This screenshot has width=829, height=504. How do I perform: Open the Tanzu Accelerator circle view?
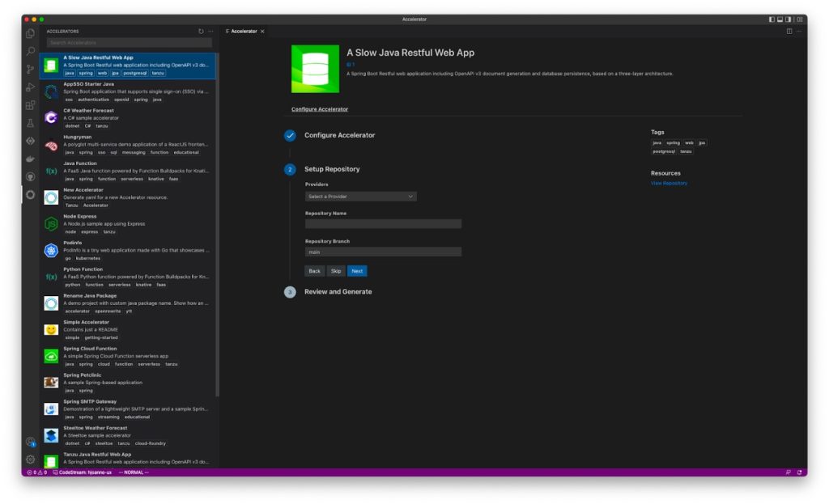[x=30, y=194]
